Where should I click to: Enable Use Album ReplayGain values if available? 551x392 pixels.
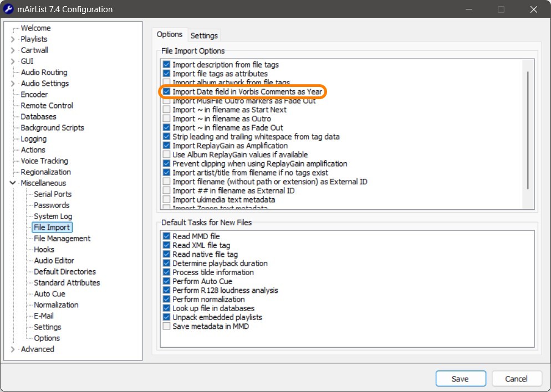pyautogui.click(x=166, y=155)
